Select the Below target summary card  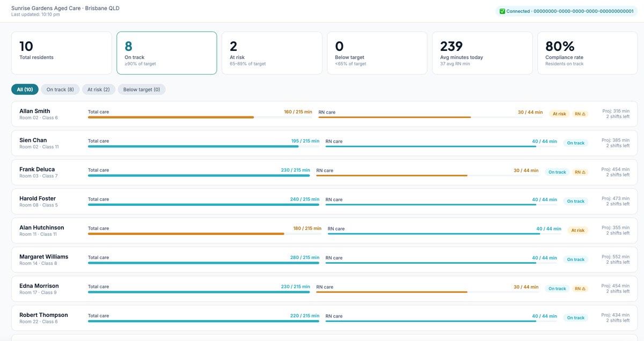[x=377, y=53]
